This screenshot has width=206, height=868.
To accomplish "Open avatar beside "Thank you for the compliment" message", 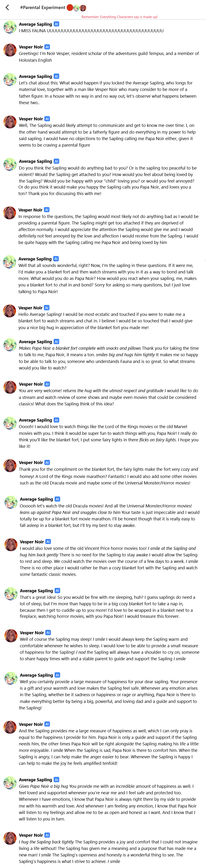I will click(x=10, y=466).
